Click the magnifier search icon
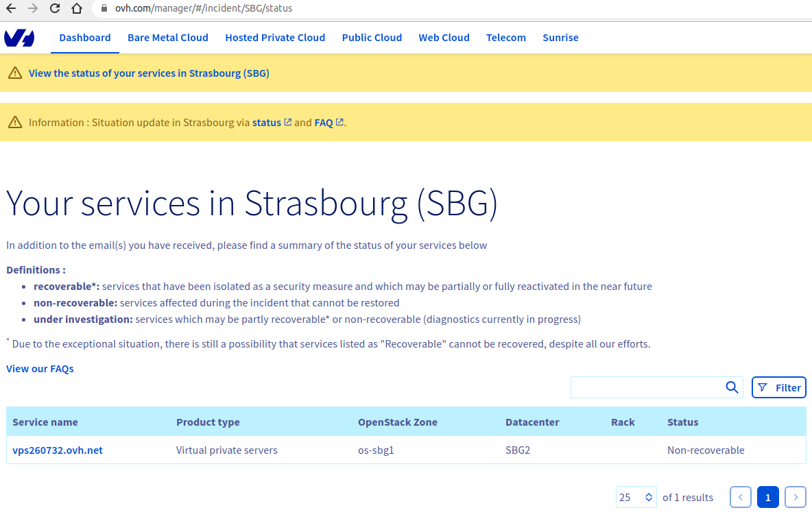The width and height of the screenshot is (812, 521). pyautogui.click(x=732, y=387)
